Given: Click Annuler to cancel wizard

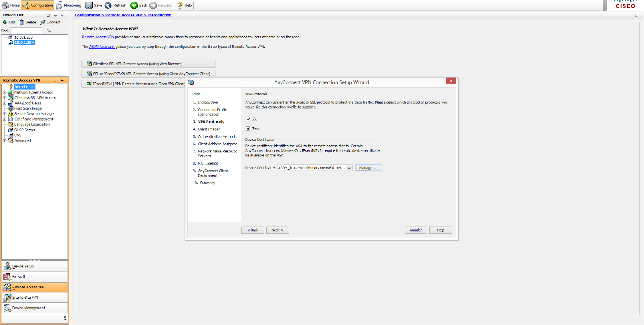Looking at the screenshot, I should point(416,230).
